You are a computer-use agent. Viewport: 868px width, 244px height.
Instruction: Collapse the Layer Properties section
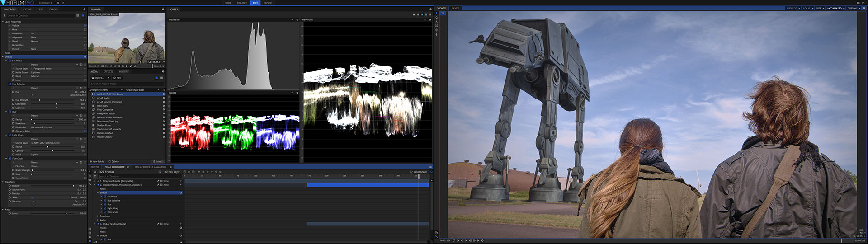point(3,22)
